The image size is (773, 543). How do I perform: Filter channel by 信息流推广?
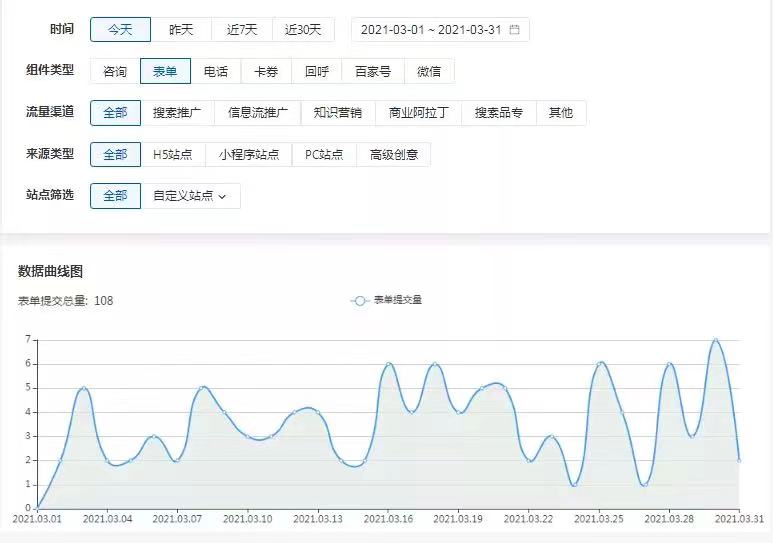pos(257,113)
